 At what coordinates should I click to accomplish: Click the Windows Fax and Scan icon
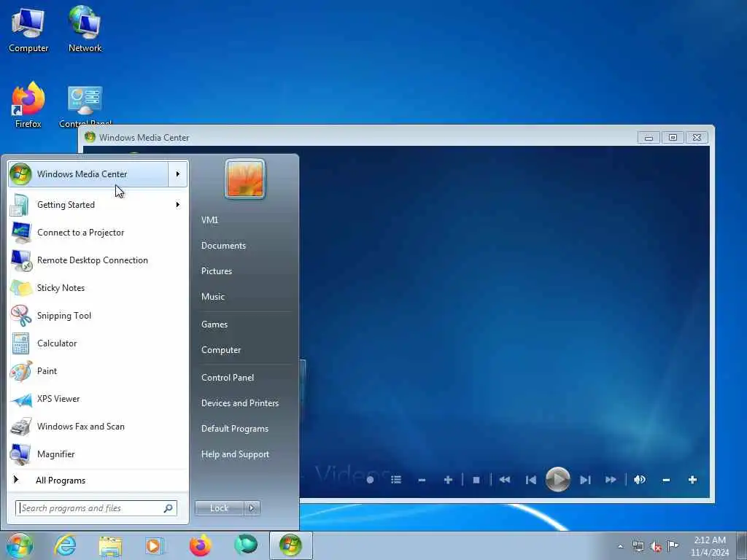(21, 427)
